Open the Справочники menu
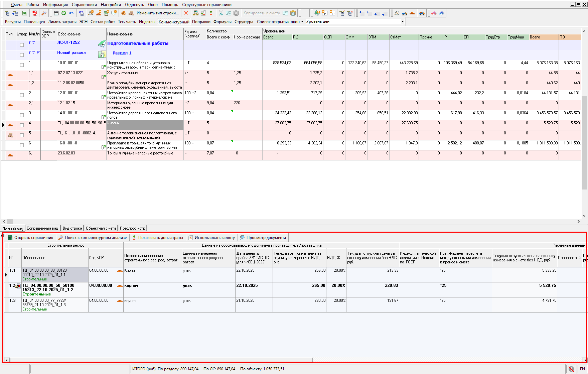Screen dimensions: 588x374 click(84, 5)
